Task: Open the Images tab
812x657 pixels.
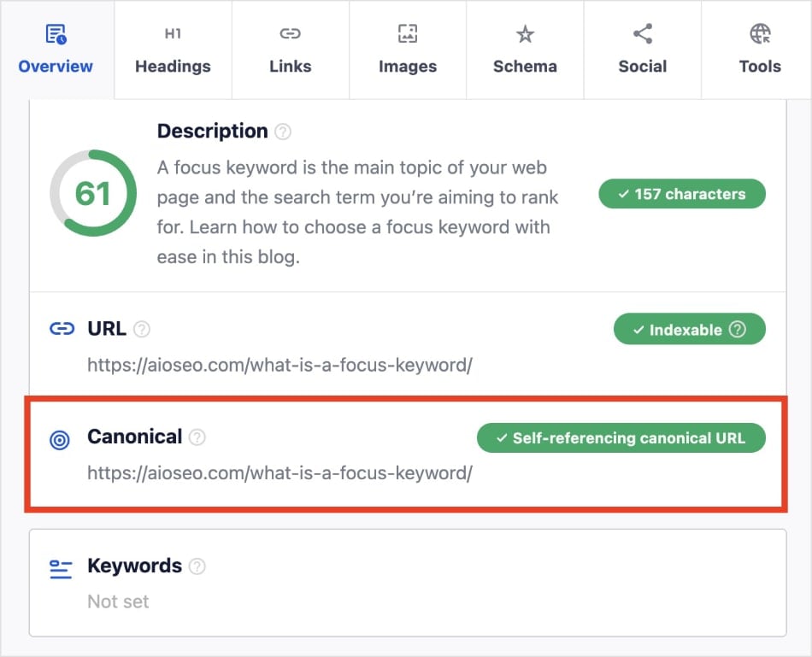Action: click(x=408, y=50)
